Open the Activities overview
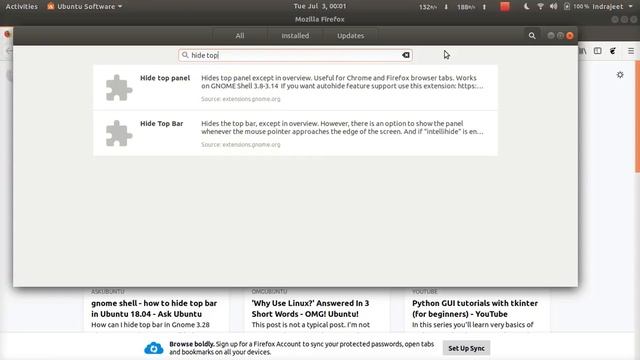The width and height of the screenshot is (640, 360). pyautogui.click(x=22, y=7)
